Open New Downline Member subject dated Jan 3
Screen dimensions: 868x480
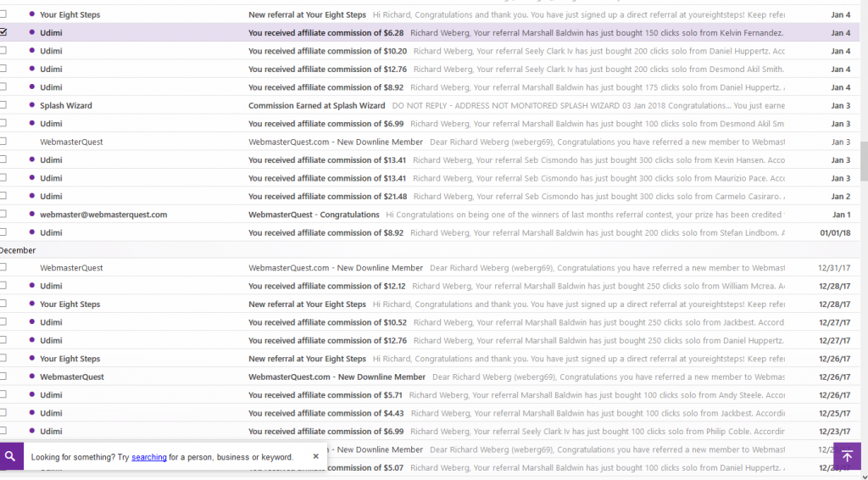(336, 142)
